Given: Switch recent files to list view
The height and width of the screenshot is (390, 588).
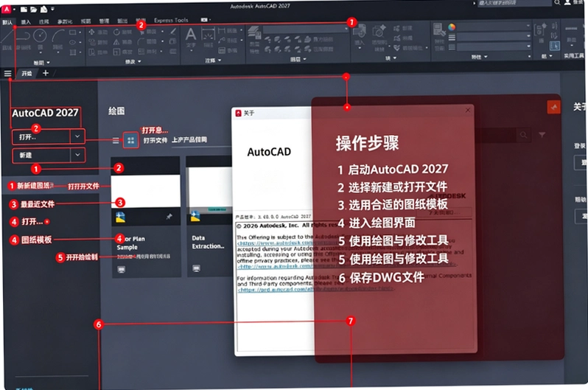Looking at the screenshot, I should [x=116, y=141].
